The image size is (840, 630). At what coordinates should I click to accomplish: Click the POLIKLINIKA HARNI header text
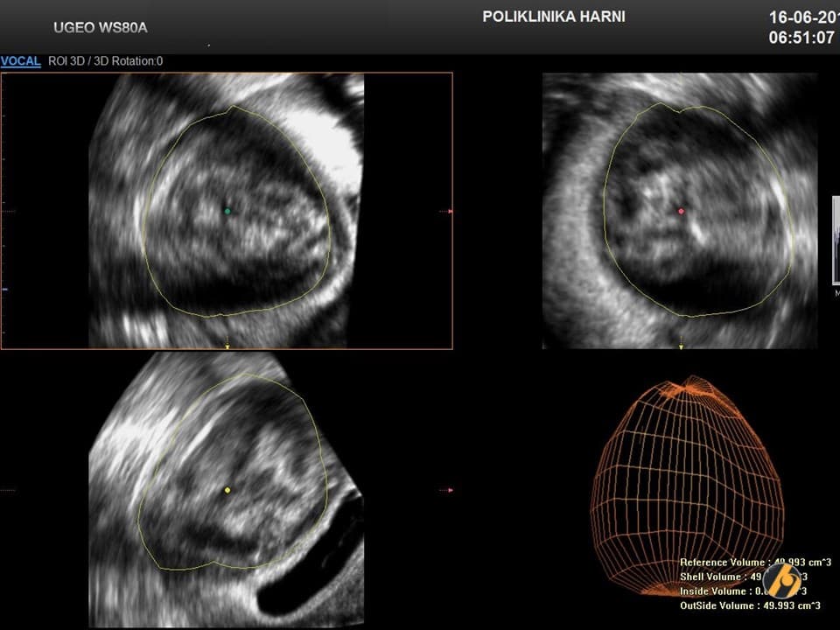click(554, 17)
